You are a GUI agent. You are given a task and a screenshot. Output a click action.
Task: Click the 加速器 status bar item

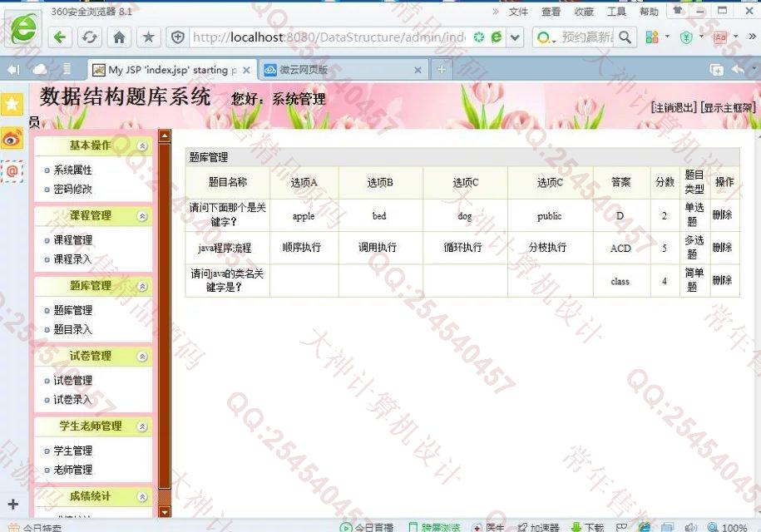[x=539, y=527]
